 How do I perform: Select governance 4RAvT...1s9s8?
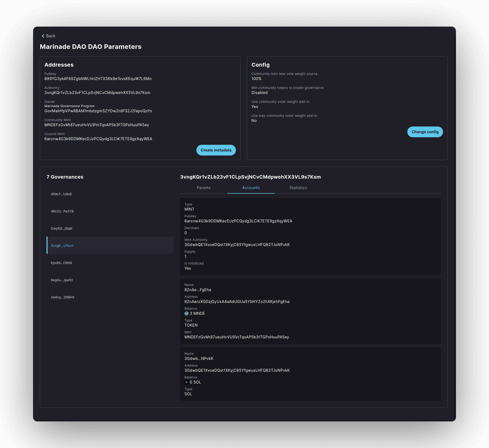(x=110, y=194)
